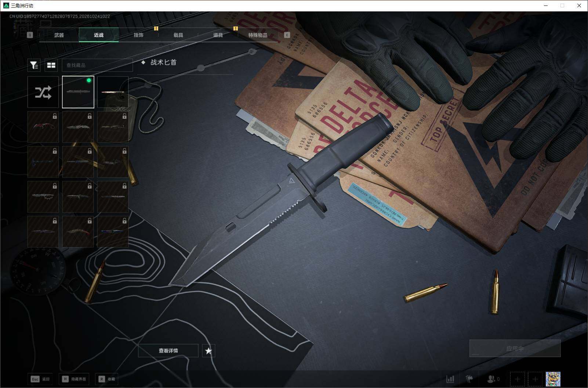This screenshot has width=588, height=388.
Task: Click the E next-tab key icon
Action: click(x=287, y=35)
